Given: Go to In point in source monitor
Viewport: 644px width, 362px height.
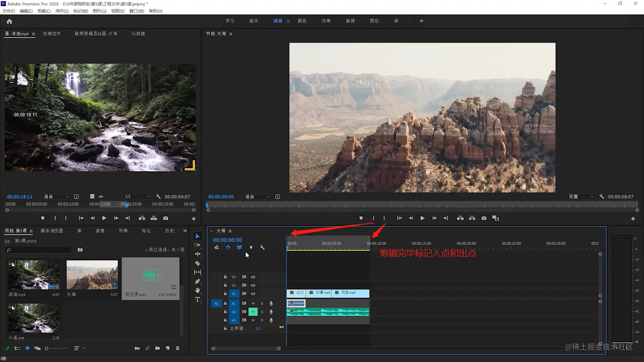Looking at the screenshot, I should pyautogui.click(x=81, y=218).
